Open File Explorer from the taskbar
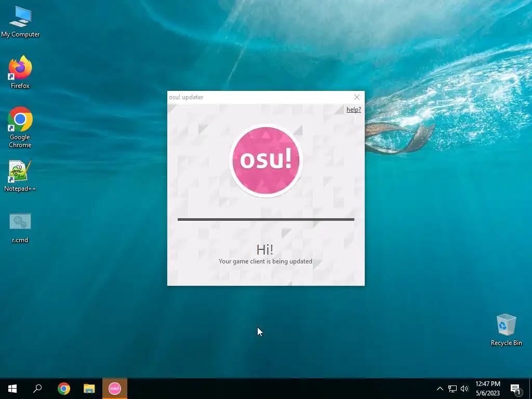This screenshot has height=399, width=532. click(89, 389)
